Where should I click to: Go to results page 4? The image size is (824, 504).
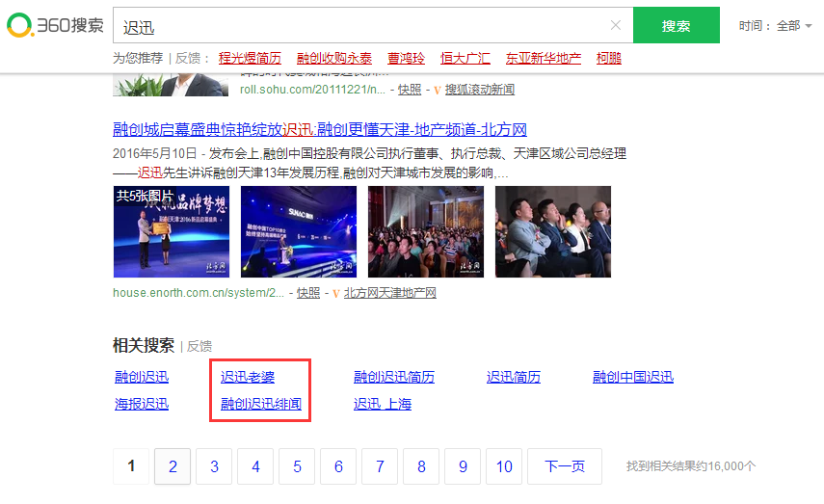[x=255, y=466]
